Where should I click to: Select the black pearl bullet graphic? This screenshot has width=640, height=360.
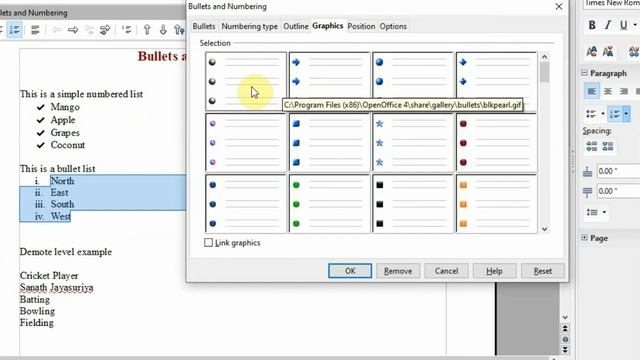(x=246, y=81)
